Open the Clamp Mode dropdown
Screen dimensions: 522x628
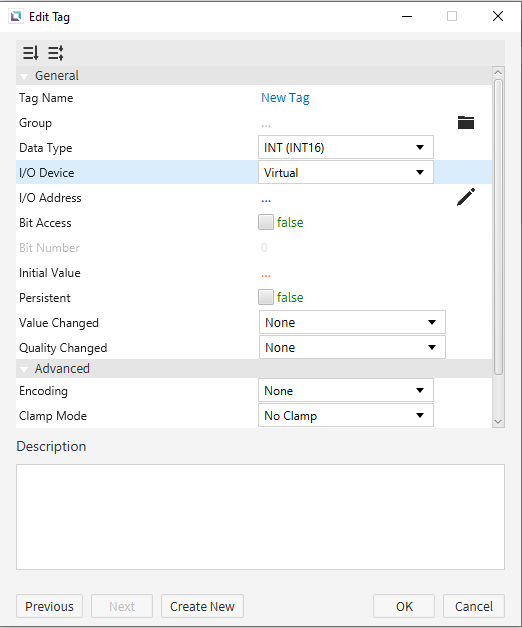point(346,415)
